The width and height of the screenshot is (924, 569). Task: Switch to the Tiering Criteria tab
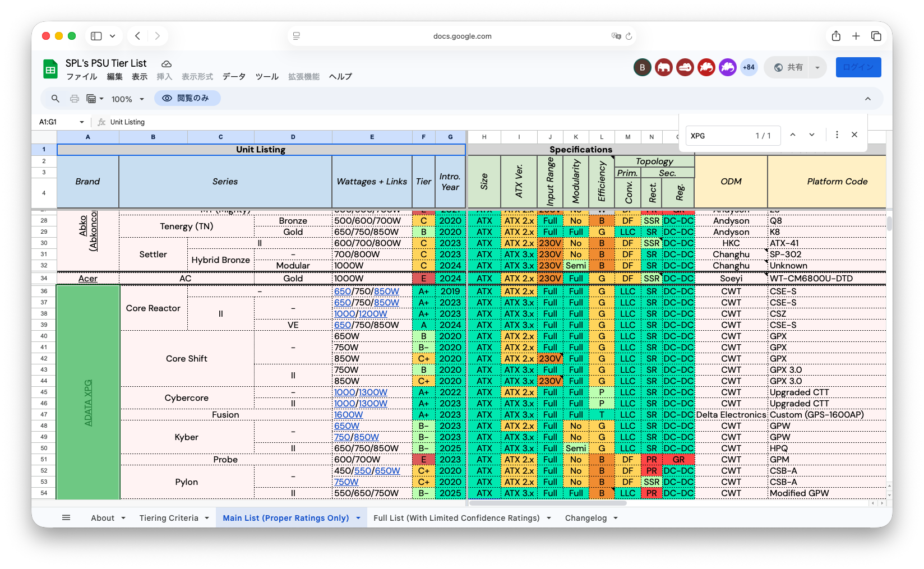pos(169,518)
